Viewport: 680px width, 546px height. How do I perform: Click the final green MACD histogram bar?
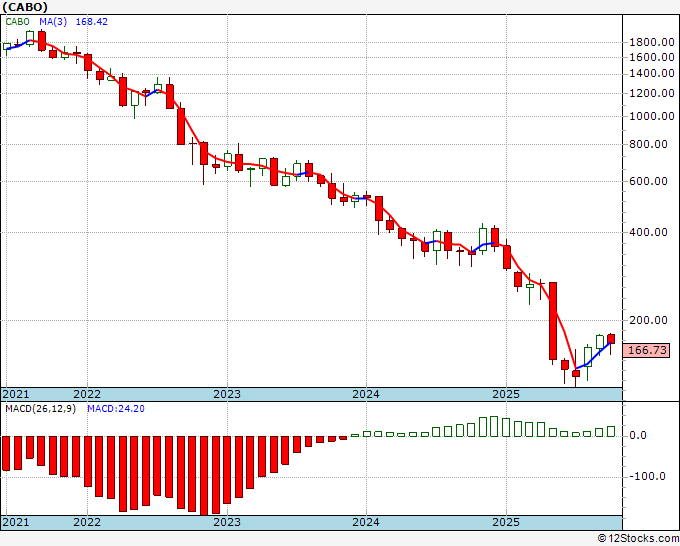tap(611, 432)
